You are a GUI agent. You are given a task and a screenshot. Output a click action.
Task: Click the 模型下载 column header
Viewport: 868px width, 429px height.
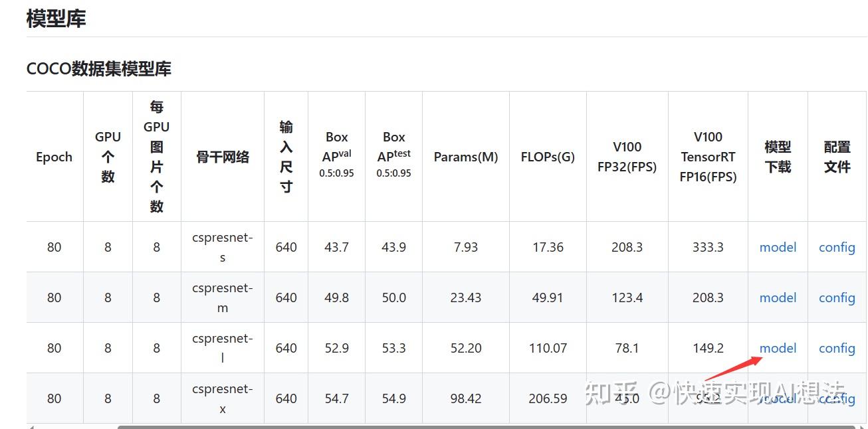pos(778,157)
